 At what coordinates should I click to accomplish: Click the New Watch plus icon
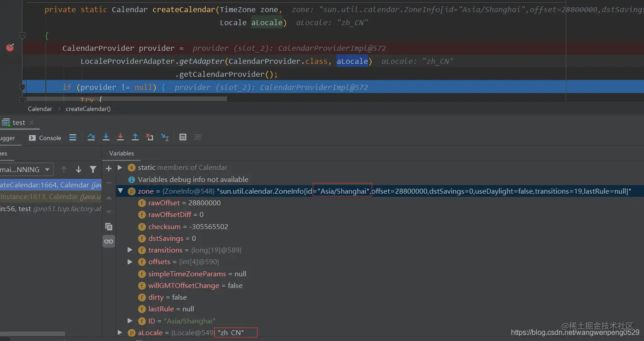pos(108,168)
